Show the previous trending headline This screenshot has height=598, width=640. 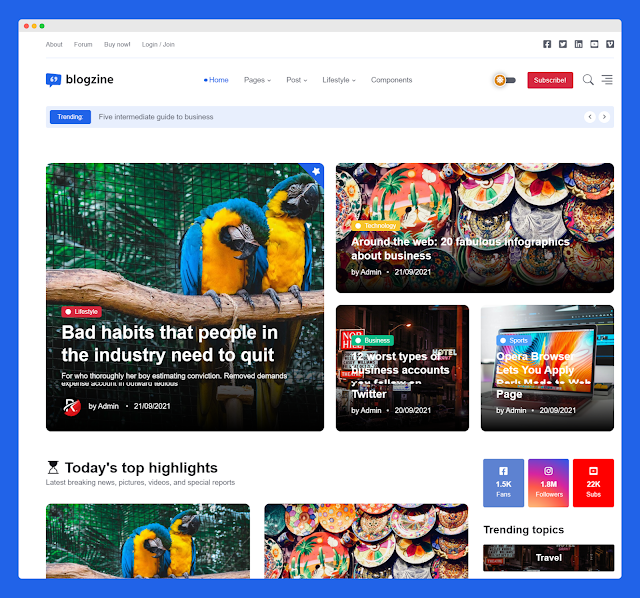590,117
